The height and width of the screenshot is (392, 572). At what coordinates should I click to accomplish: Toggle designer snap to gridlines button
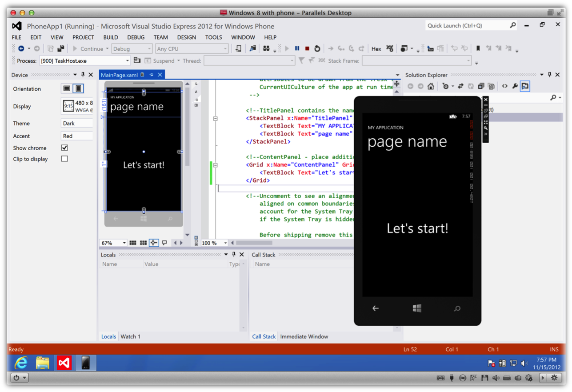pos(143,243)
